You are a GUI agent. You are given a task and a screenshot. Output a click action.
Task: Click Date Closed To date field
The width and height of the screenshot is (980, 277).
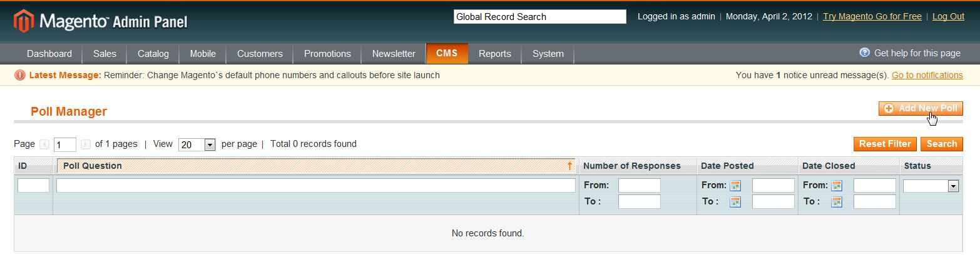pyautogui.click(x=875, y=201)
